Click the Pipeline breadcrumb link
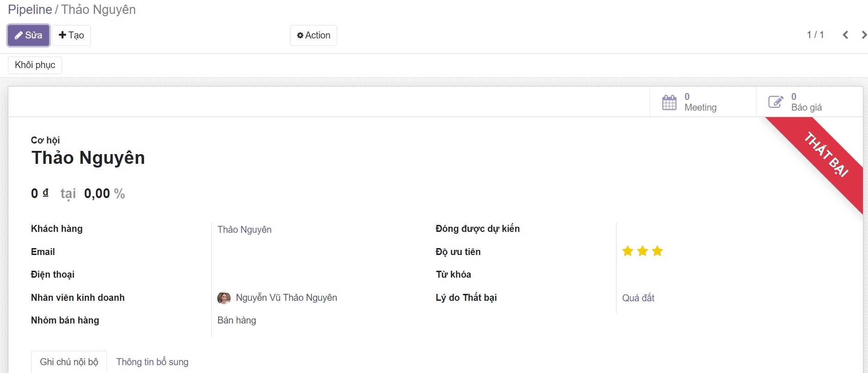The width and height of the screenshot is (868, 373). [x=30, y=10]
